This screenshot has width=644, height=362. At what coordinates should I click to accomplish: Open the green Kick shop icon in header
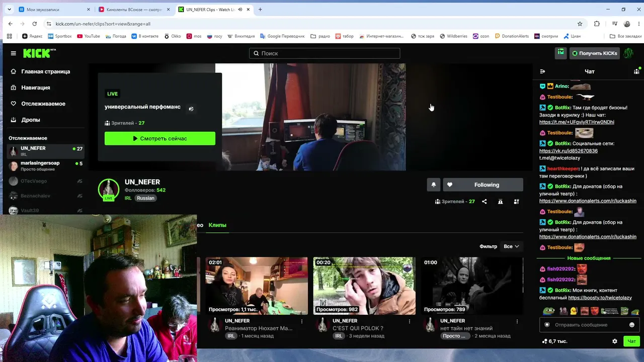560,53
